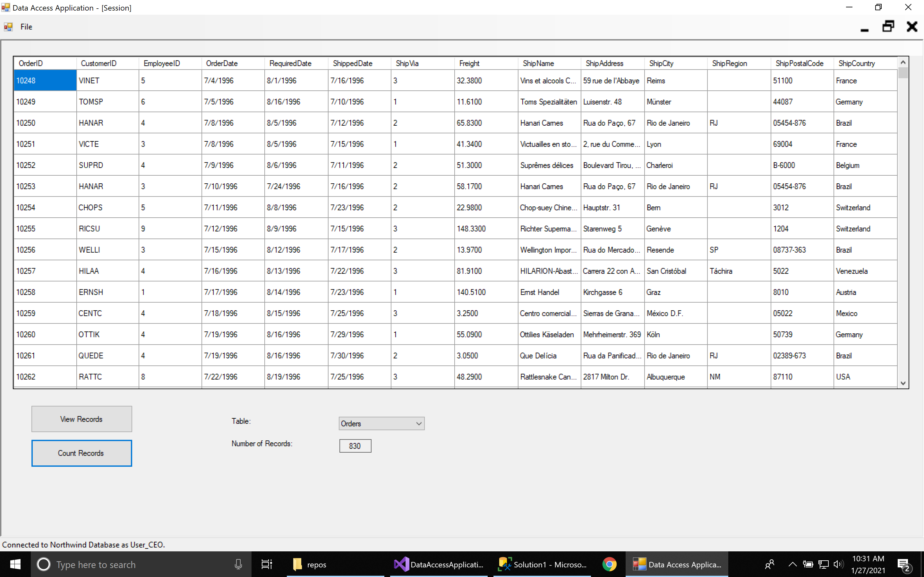Sort by the Freight column header
The image size is (924, 577).
tap(469, 63)
